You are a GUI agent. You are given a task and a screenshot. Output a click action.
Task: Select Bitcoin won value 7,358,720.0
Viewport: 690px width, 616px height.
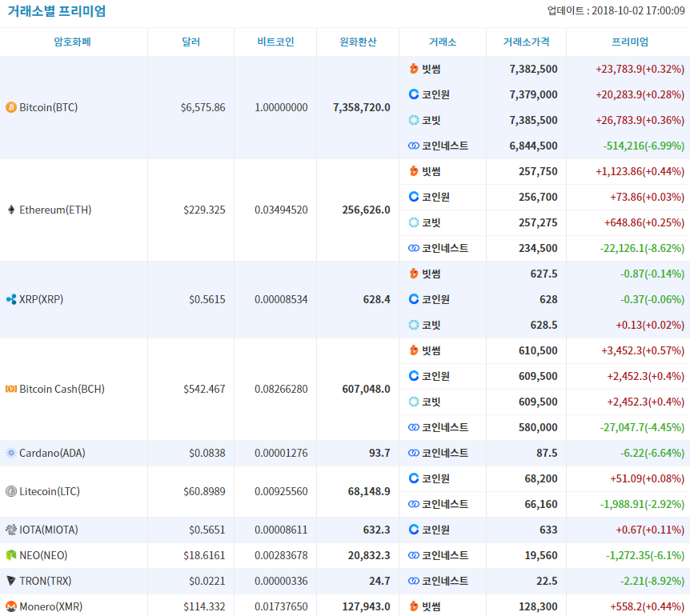coord(362,107)
